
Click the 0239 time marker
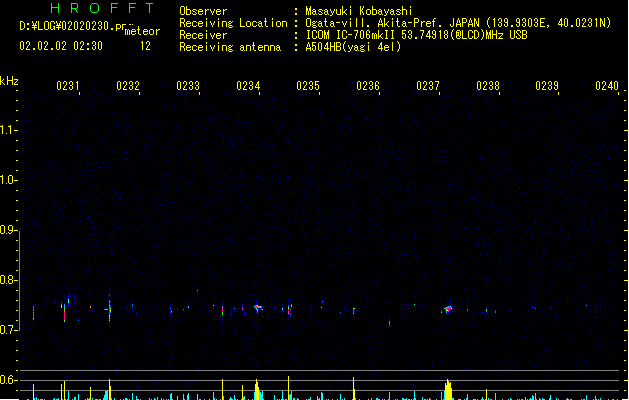[x=547, y=86]
